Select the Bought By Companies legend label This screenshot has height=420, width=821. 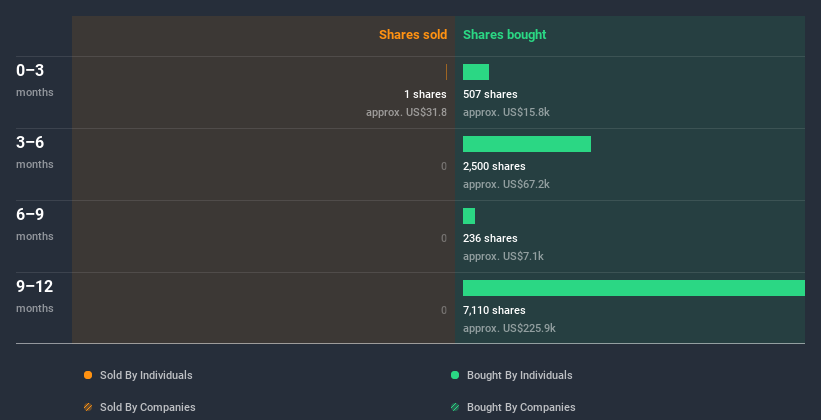pyautogui.click(x=521, y=407)
